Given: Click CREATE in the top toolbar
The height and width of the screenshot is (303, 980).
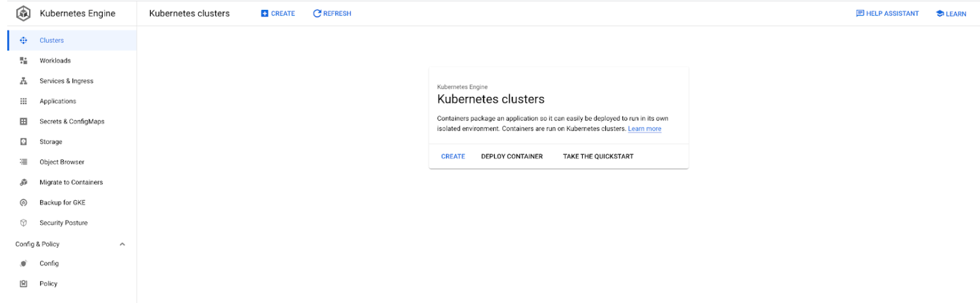Looking at the screenshot, I should (x=278, y=13).
